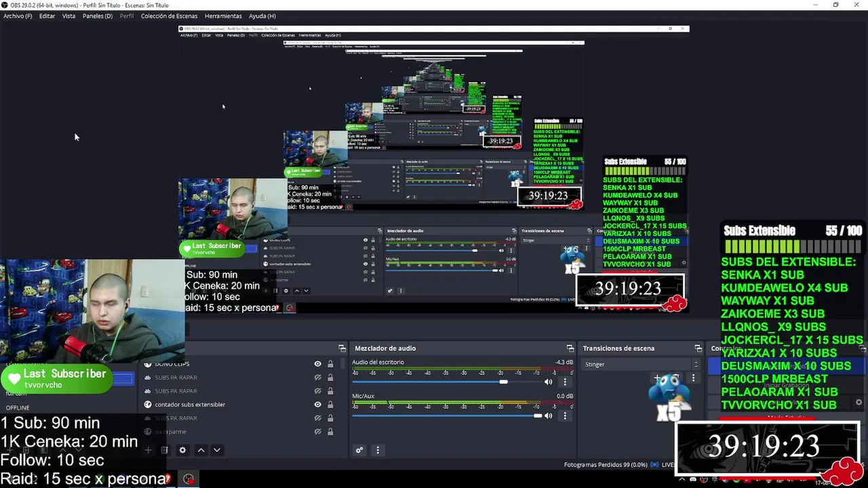The image size is (868, 488).
Task: Mute the Mic/Aux channel
Action: 548,415
